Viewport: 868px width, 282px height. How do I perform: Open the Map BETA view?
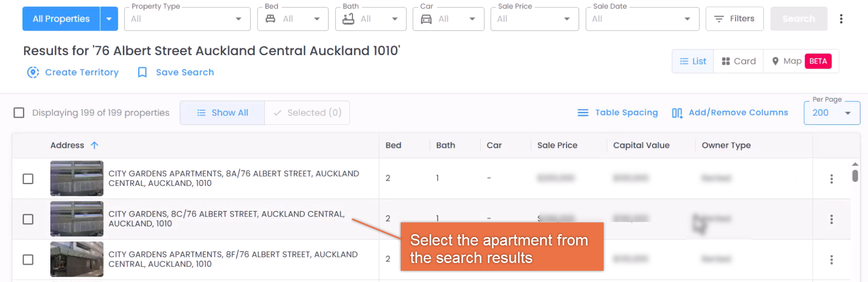(787, 61)
